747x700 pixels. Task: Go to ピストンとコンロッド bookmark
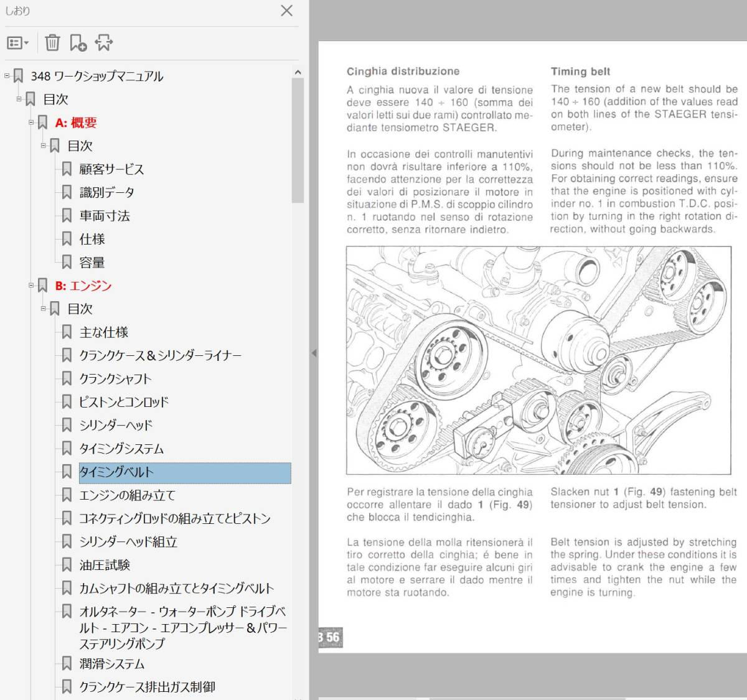click(124, 402)
